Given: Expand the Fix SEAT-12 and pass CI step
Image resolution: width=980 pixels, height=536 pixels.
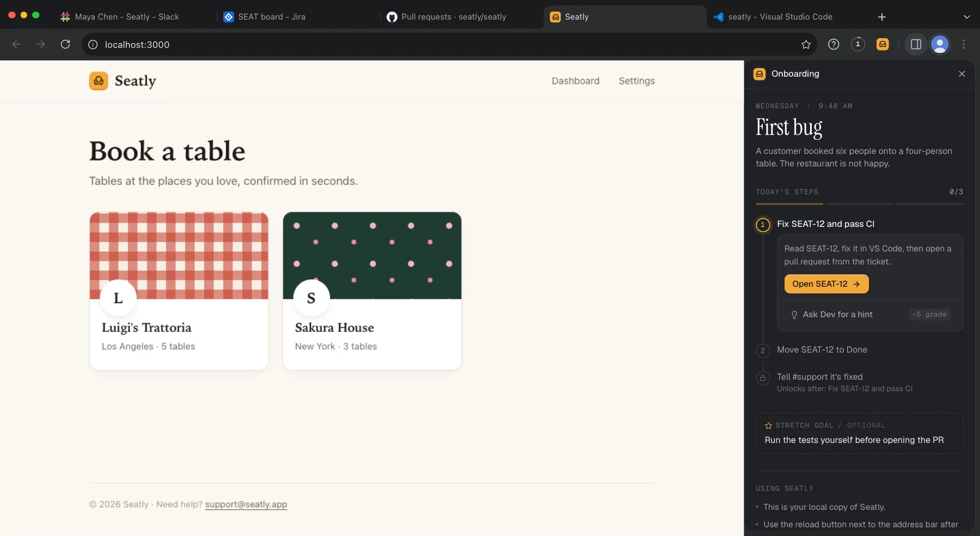Looking at the screenshot, I should pos(825,224).
